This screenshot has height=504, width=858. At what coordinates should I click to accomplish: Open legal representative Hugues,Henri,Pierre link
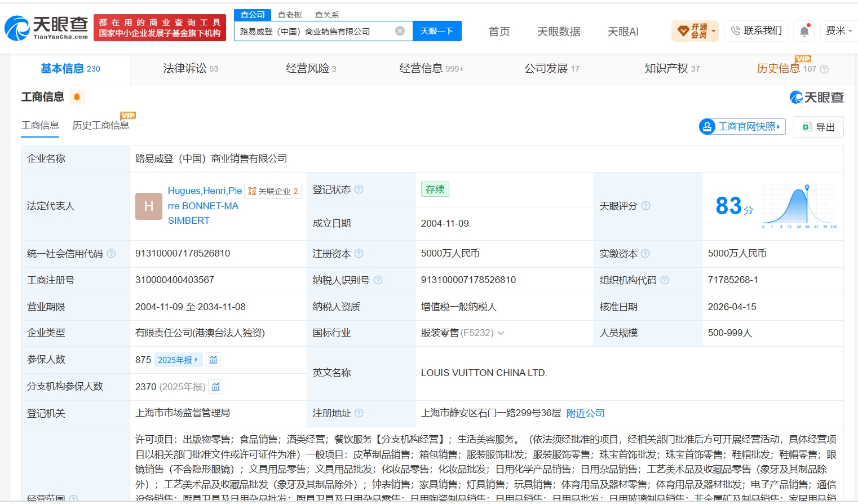point(205,206)
